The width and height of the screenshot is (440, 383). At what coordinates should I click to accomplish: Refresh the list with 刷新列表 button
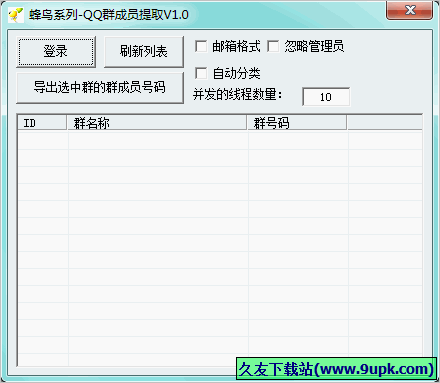144,52
